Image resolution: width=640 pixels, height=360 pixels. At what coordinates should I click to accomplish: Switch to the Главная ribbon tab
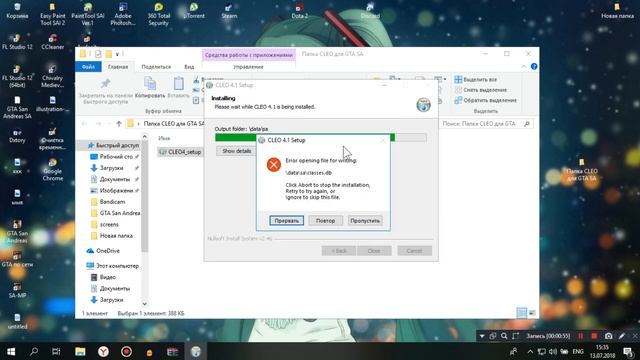tap(118, 67)
